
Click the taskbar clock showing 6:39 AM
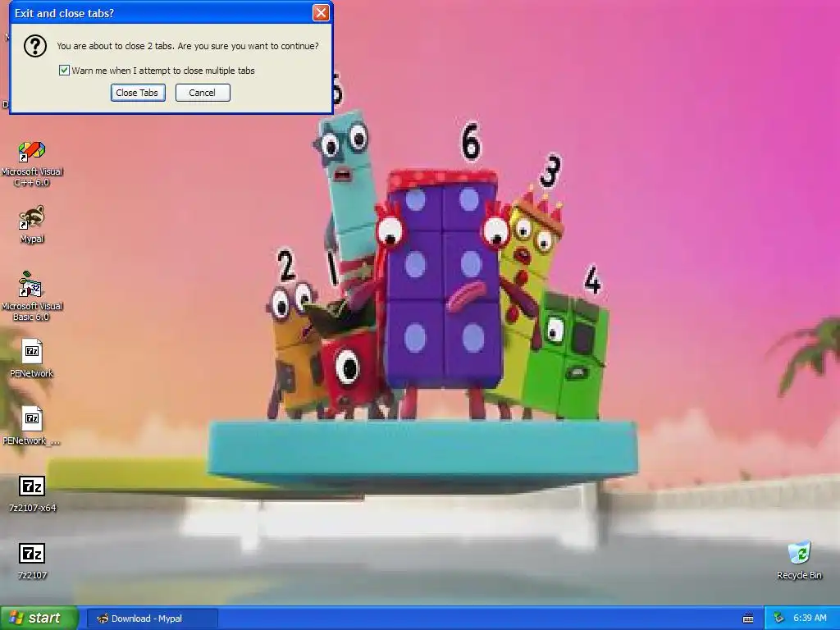pos(810,618)
